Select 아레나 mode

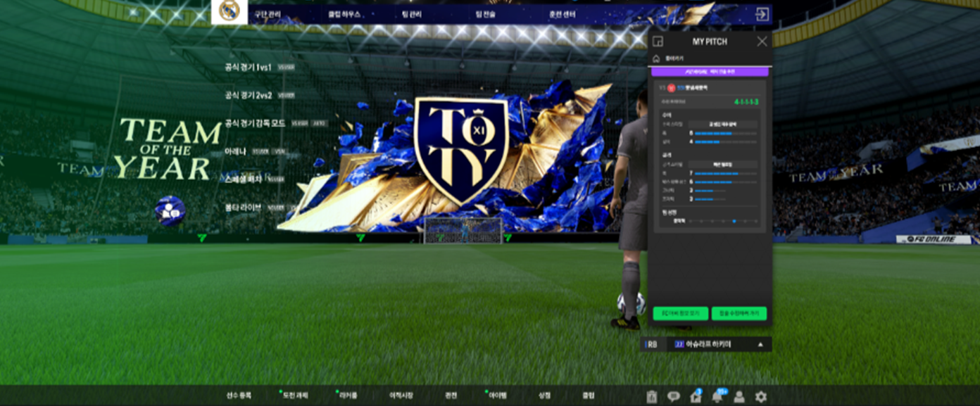[x=235, y=151]
